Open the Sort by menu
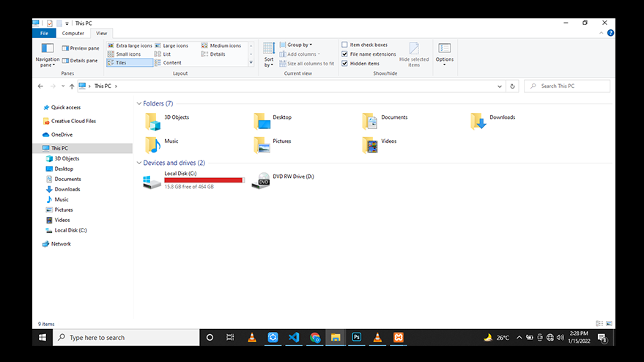 coord(269,55)
